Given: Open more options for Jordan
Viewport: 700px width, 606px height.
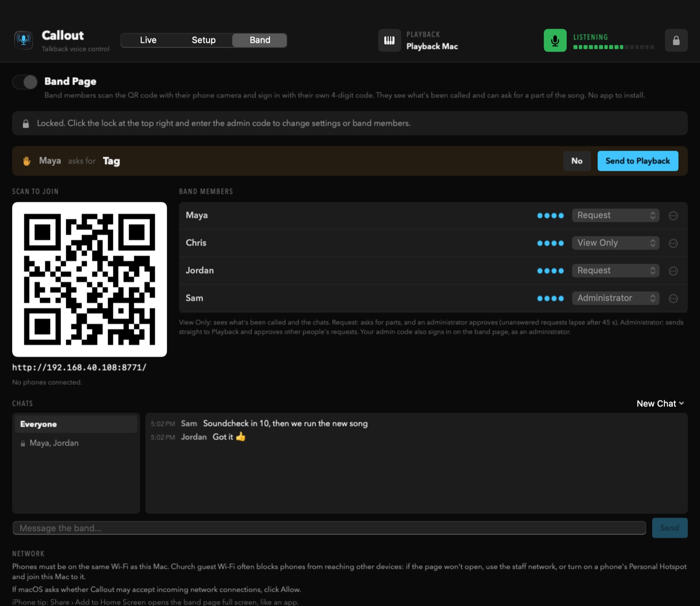Looking at the screenshot, I should tap(673, 271).
